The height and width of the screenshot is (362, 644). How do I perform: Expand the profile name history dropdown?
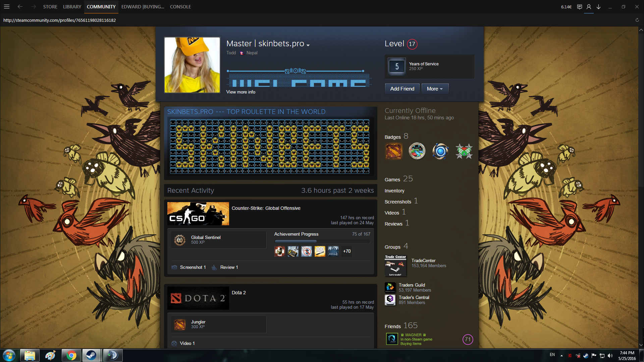pyautogui.click(x=308, y=45)
